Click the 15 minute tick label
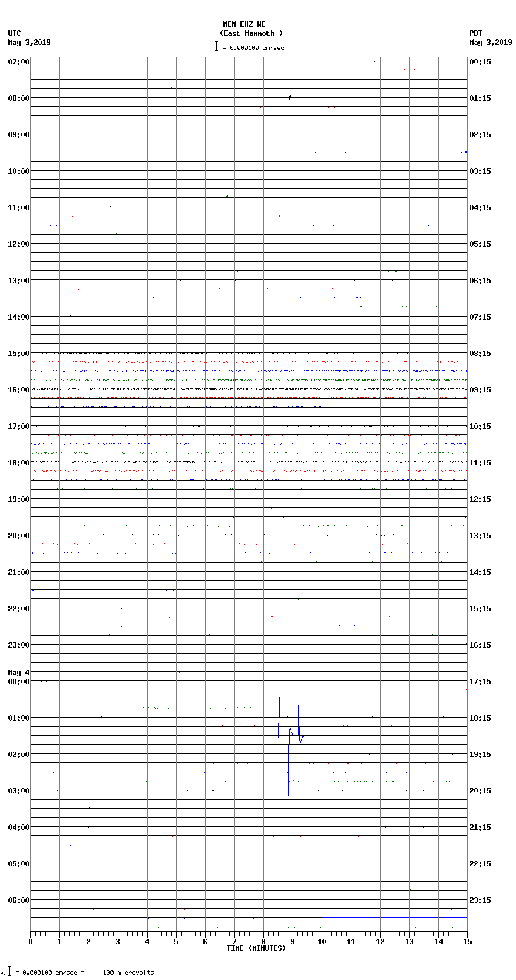The height and width of the screenshot is (980, 516). pos(467,942)
